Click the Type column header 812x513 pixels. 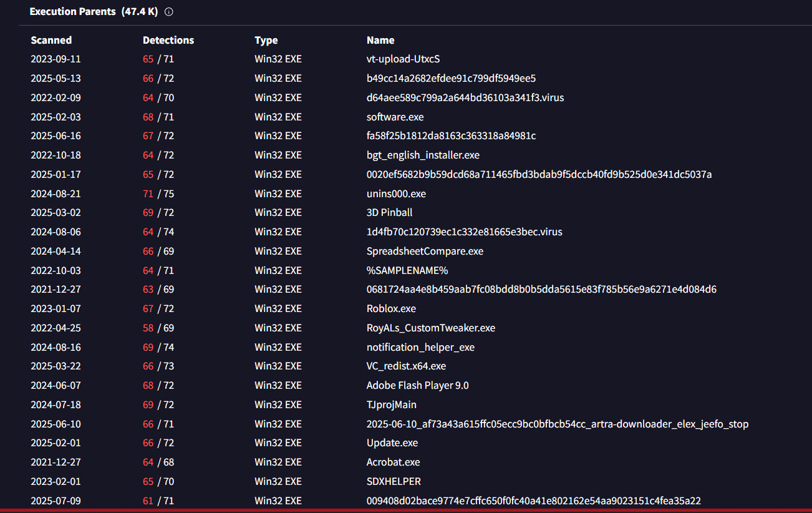pos(266,40)
